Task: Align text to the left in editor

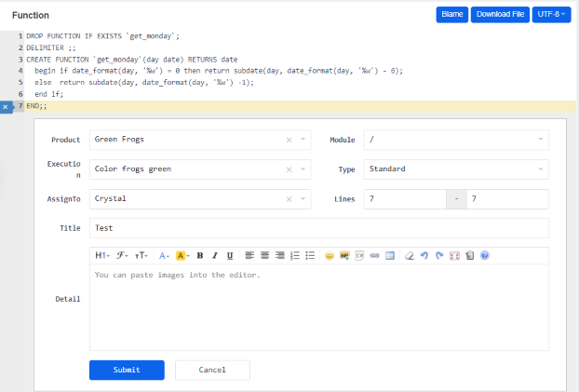Action: pyautogui.click(x=250, y=255)
